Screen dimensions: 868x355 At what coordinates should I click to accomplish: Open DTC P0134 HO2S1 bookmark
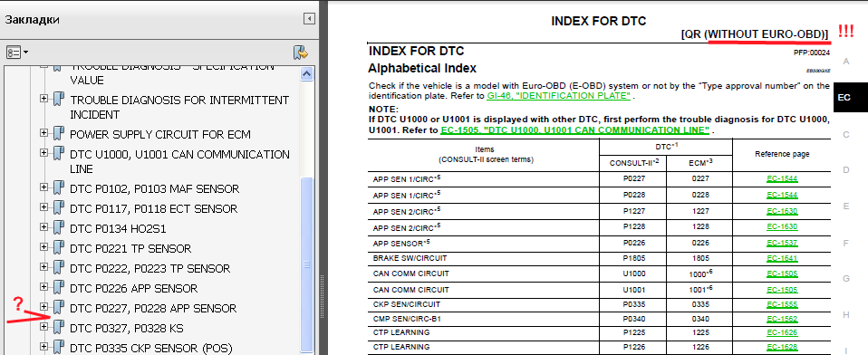click(118, 229)
